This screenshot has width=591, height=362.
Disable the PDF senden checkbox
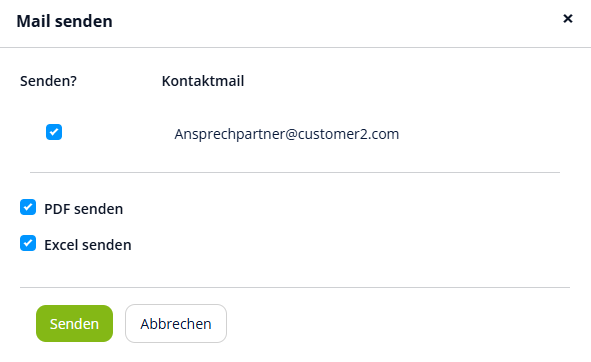point(28,207)
